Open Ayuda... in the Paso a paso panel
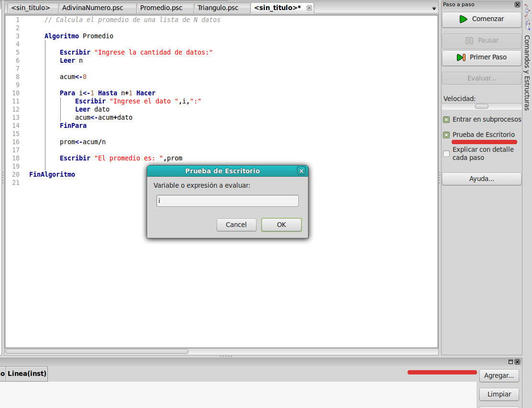Image resolution: width=532 pixels, height=408 pixels. coord(481,179)
